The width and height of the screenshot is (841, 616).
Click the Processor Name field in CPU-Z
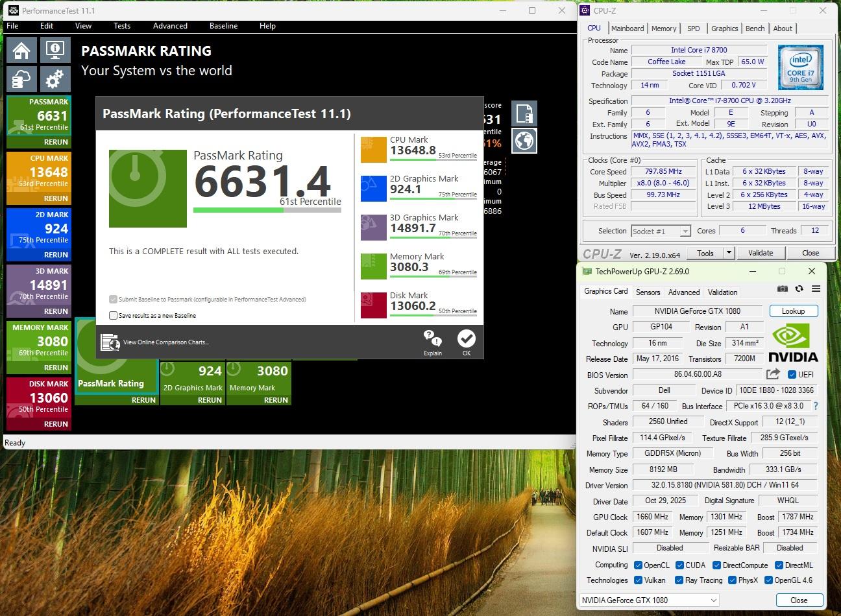pos(699,50)
